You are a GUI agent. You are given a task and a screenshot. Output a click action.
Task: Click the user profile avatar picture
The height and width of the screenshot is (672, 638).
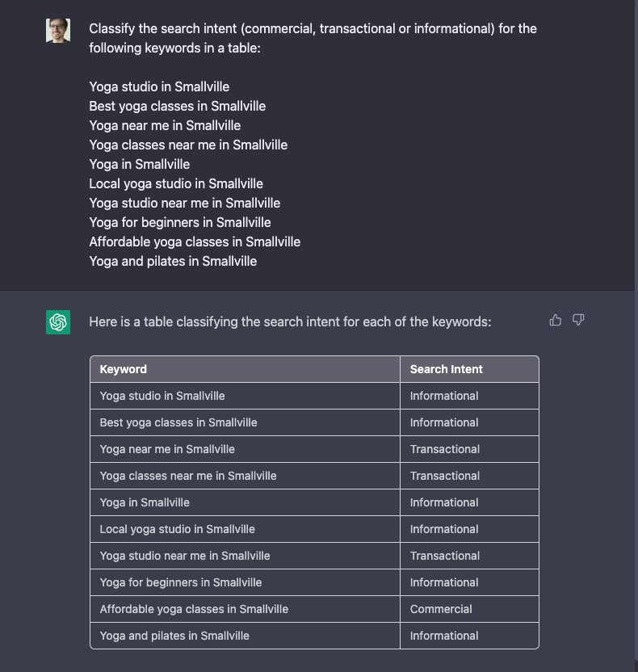pyautogui.click(x=57, y=31)
